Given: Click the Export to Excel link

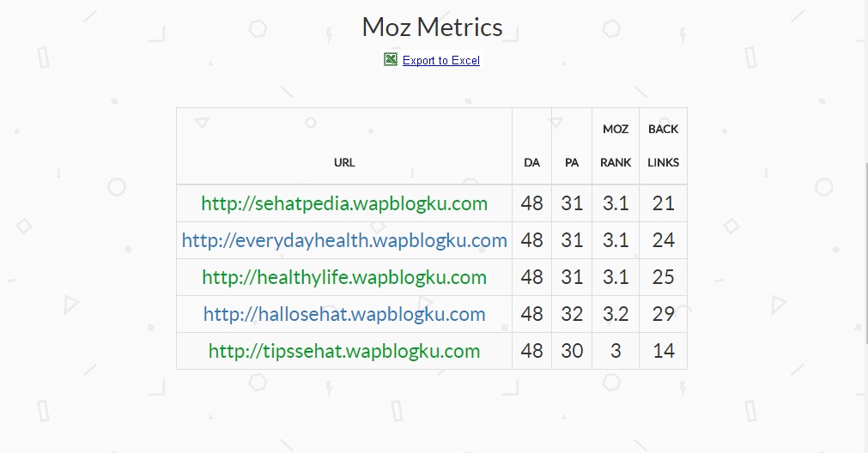Looking at the screenshot, I should [440, 60].
